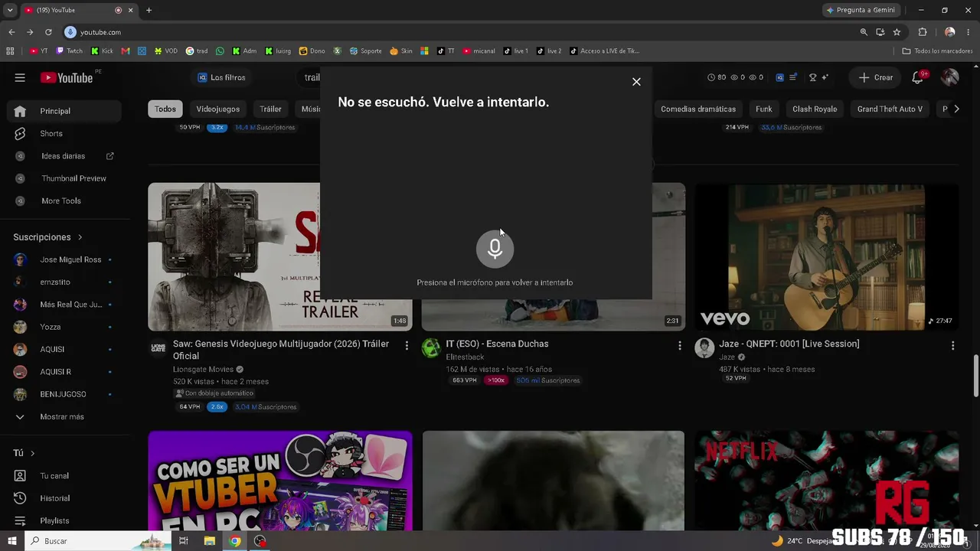Select the Clash Royale filter chip
980x551 pixels.
pyautogui.click(x=815, y=109)
